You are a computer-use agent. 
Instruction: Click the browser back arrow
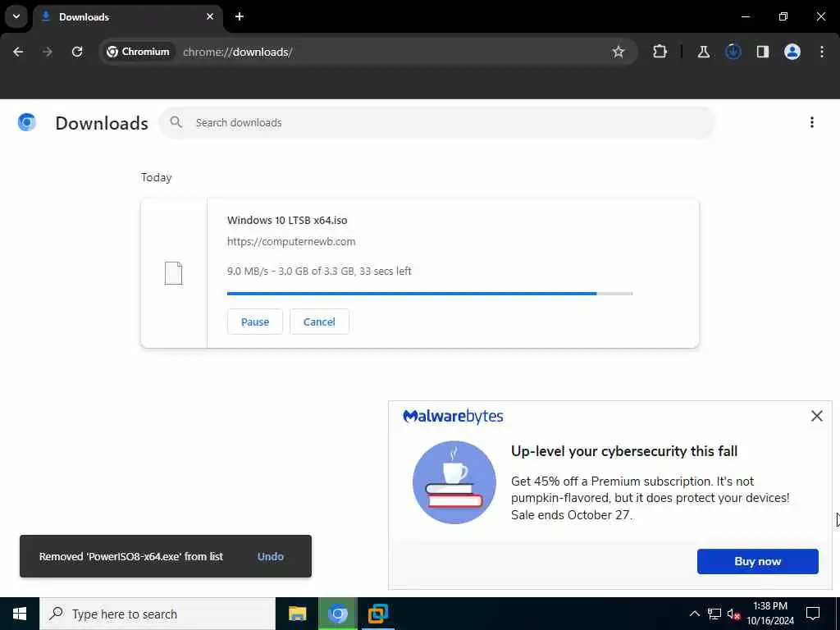tap(18, 52)
